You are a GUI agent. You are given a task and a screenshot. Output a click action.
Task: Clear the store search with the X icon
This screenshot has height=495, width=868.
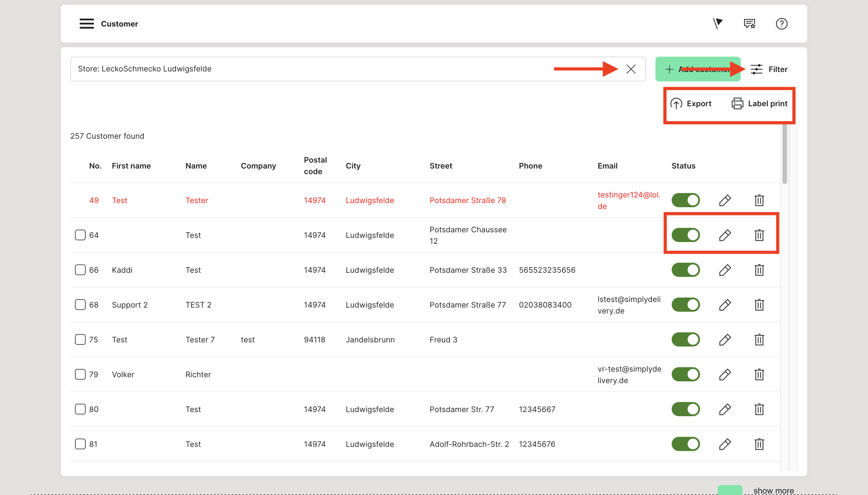pos(631,69)
